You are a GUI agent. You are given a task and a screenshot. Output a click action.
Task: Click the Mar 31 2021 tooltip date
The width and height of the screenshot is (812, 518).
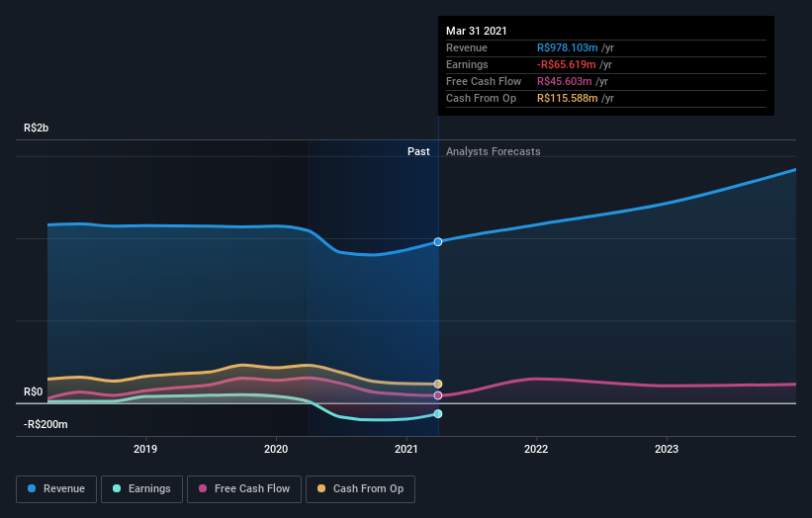(x=477, y=31)
